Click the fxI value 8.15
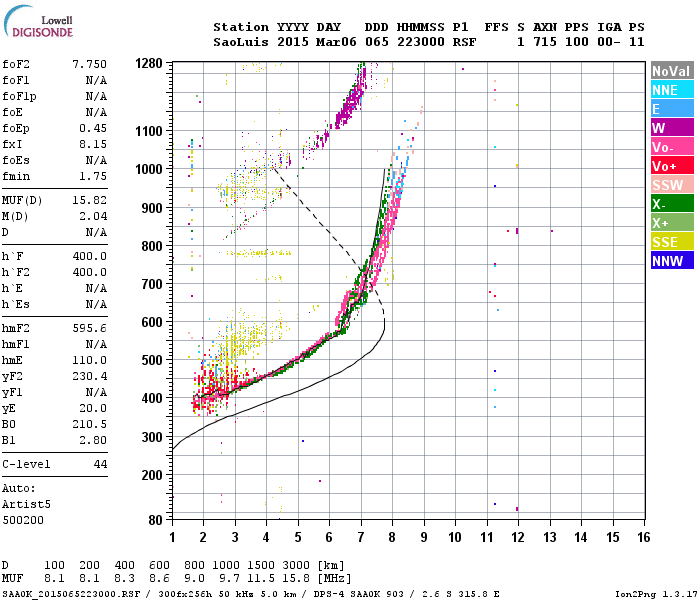This screenshot has width=700, height=600. point(93,144)
